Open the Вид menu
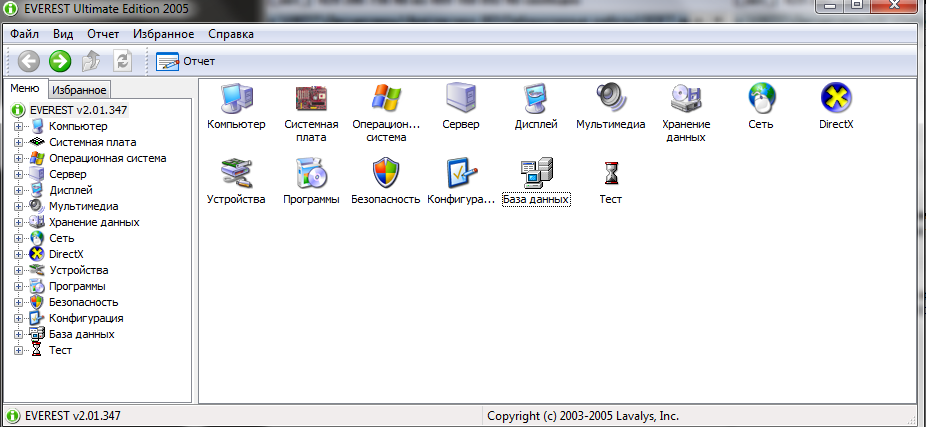926x427 pixels. (x=63, y=34)
